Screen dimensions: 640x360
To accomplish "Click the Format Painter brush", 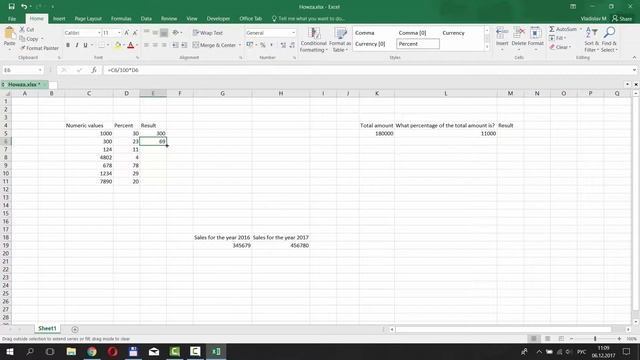I will (39, 48).
